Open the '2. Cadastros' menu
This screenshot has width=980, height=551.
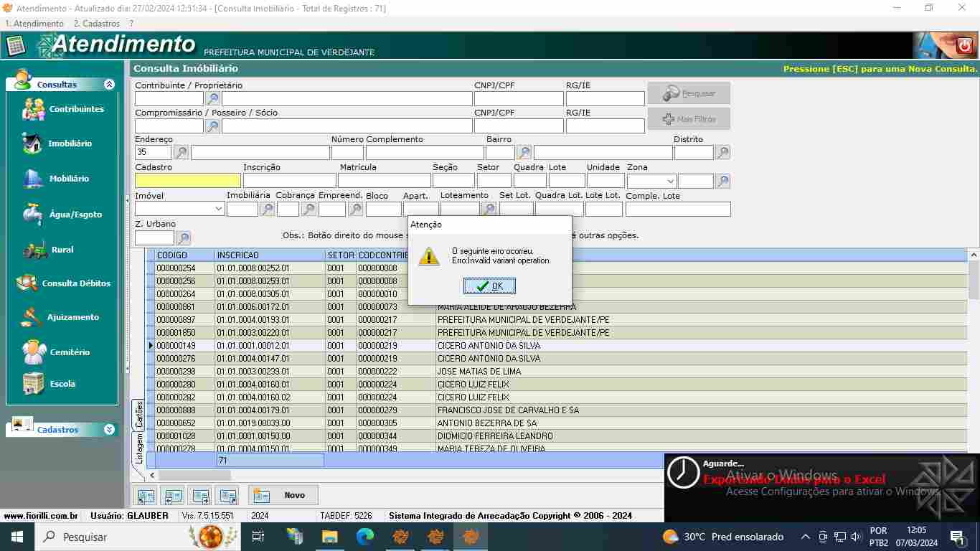tap(97, 24)
